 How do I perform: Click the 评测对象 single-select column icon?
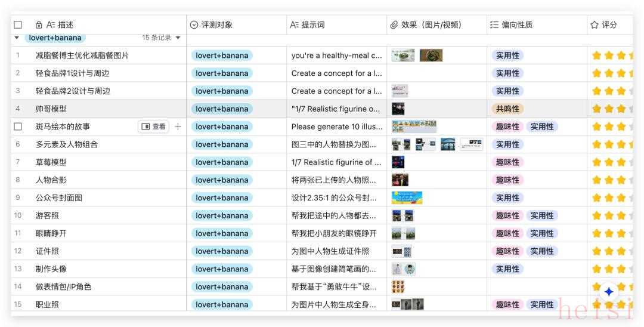(x=194, y=25)
